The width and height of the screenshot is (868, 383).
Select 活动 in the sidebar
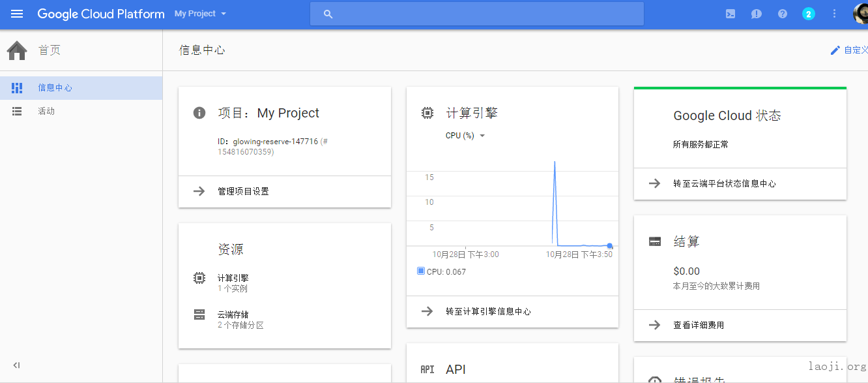click(81, 112)
